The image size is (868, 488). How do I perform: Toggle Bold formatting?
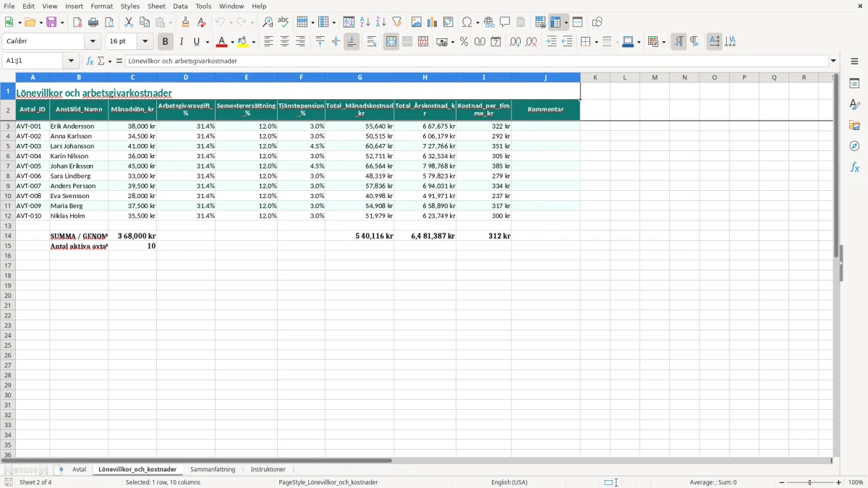click(166, 42)
